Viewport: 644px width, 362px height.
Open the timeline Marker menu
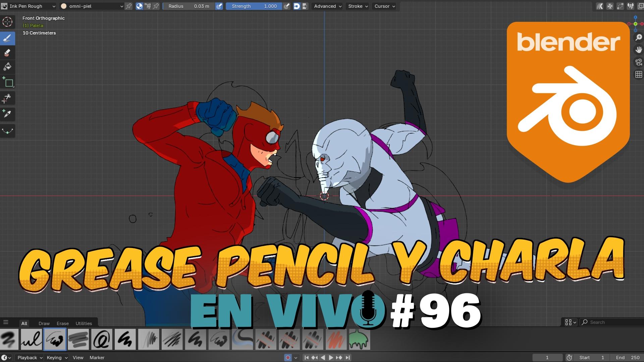pyautogui.click(x=97, y=358)
